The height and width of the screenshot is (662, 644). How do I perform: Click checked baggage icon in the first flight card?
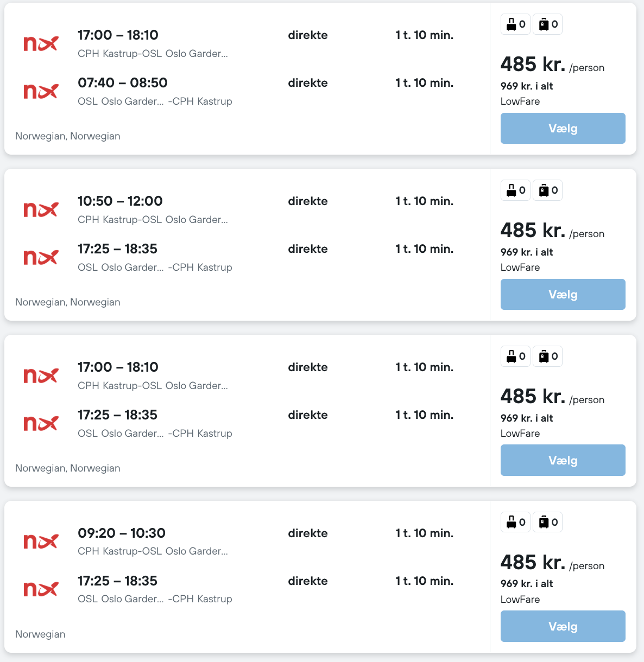pos(544,24)
